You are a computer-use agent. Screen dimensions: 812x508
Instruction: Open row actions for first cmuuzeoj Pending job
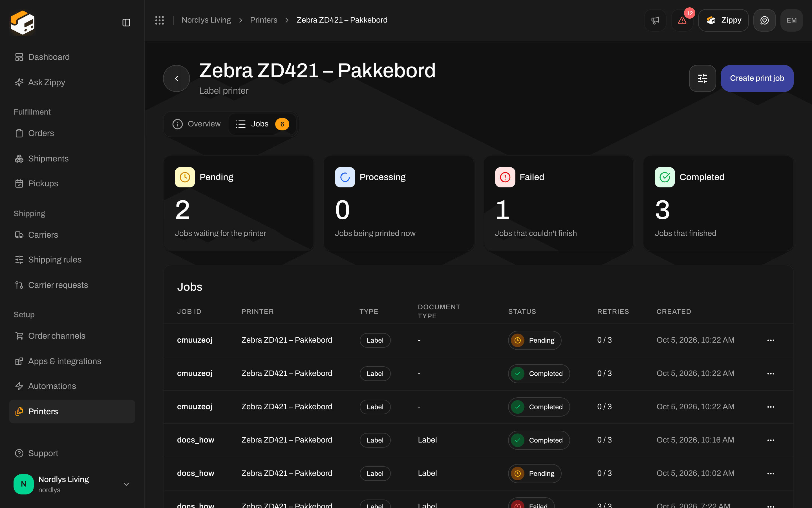771,340
